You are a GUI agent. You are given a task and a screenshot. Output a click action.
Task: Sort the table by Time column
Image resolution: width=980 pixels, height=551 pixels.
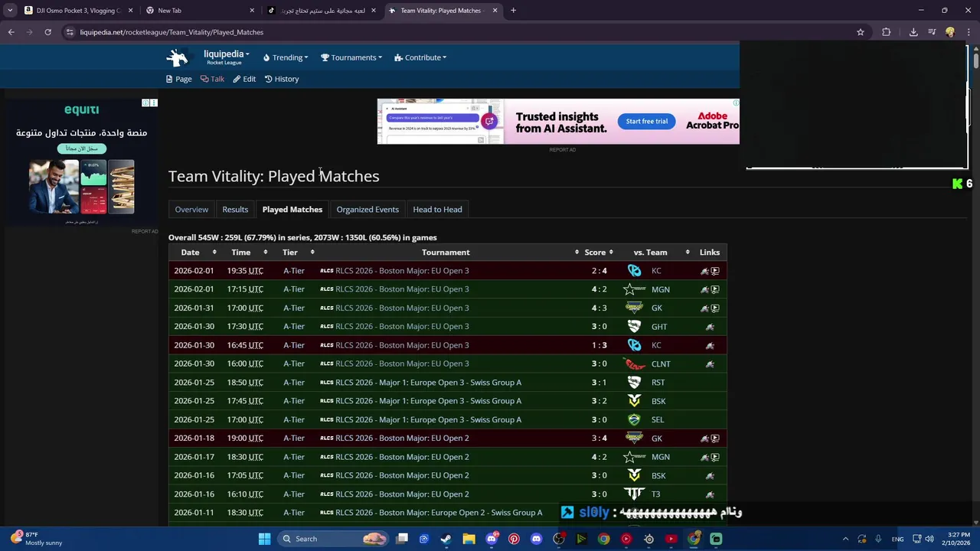(266, 253)
